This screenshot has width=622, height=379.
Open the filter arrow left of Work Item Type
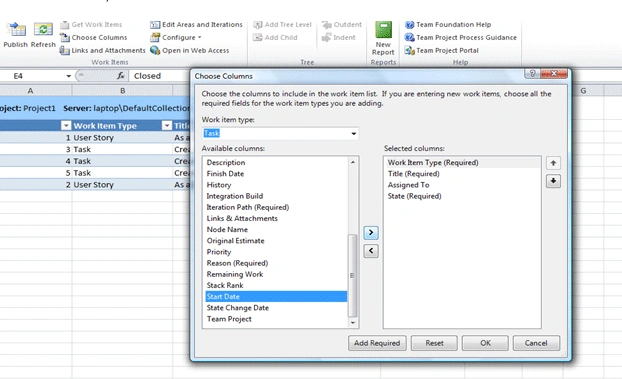(66, 126)
